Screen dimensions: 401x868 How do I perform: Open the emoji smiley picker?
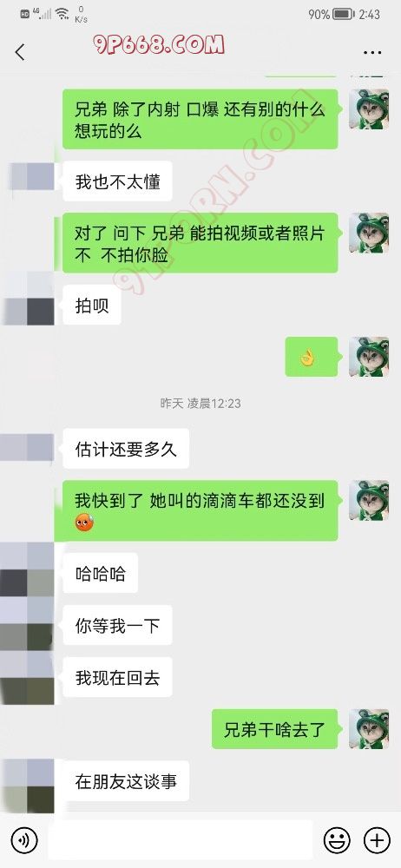337,841
